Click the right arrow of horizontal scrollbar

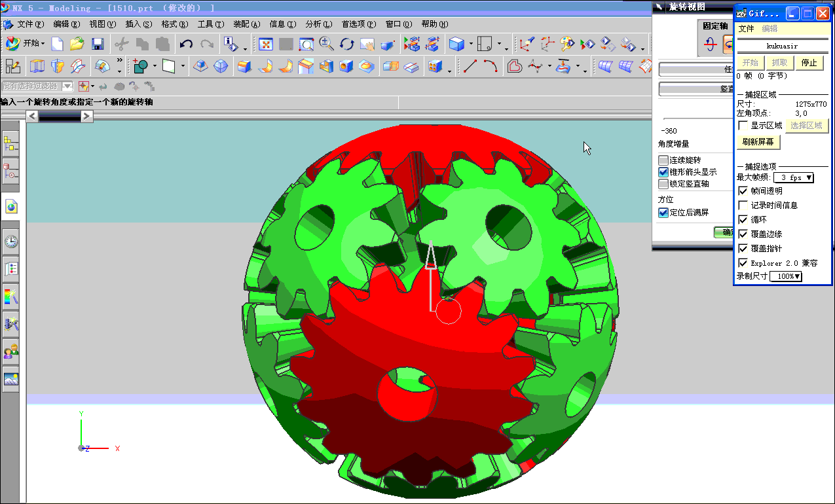pyautogui.click(x=86, y=117)
